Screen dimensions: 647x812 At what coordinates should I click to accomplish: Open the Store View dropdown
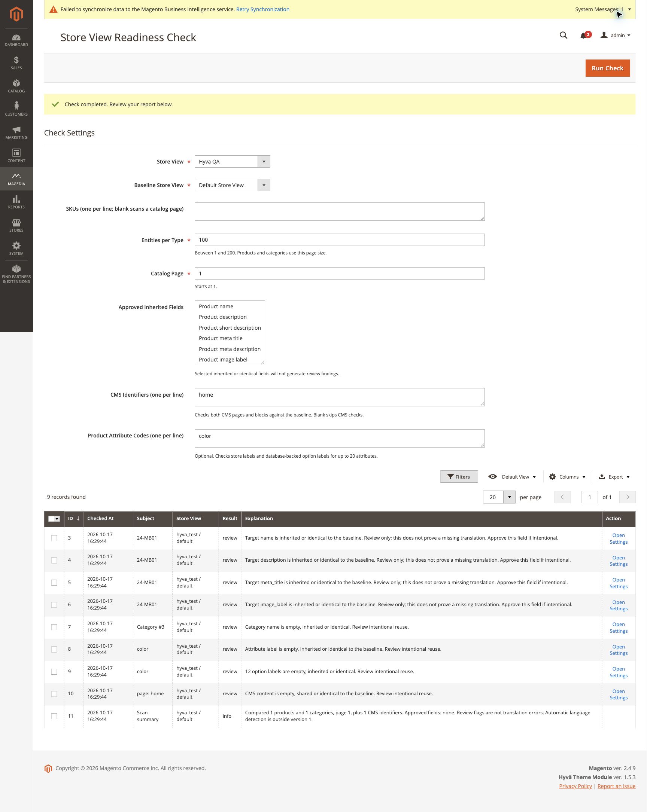pyautogui.click(x=232, y=162)
